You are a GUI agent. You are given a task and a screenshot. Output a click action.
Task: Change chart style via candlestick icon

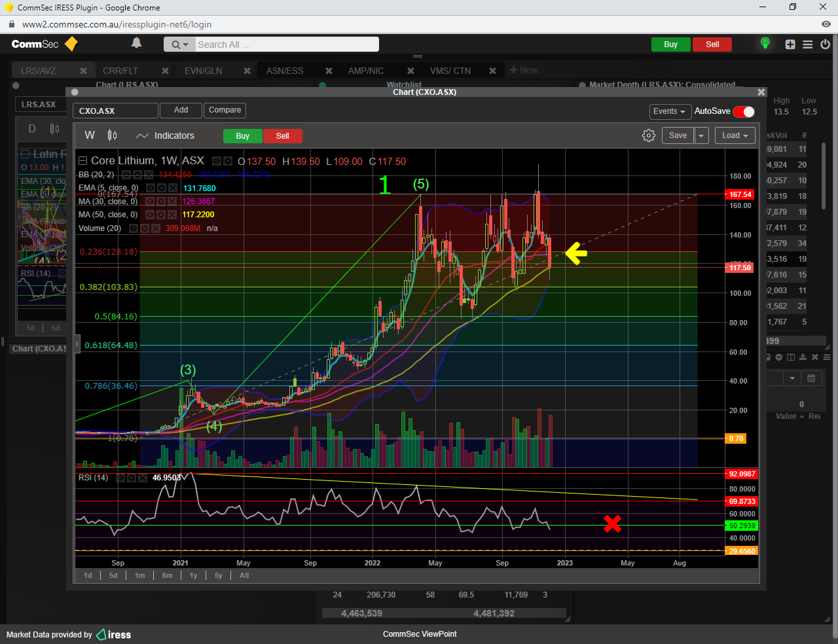[112, 135]
